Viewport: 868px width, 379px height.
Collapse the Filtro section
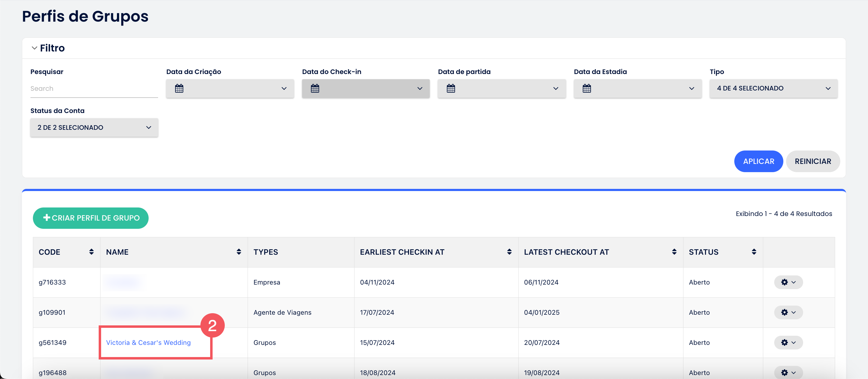[x=34, y=48]
